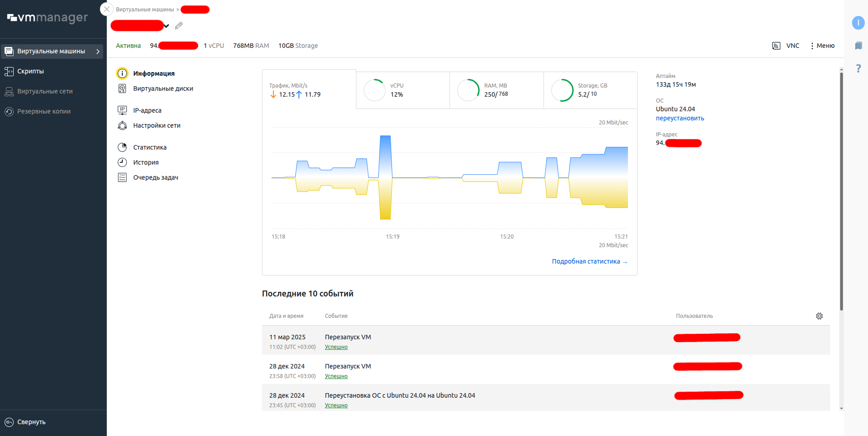Collapse sidebar with Свернуть
This screenshot has width=868, height=436.
[x=31, y=422]
